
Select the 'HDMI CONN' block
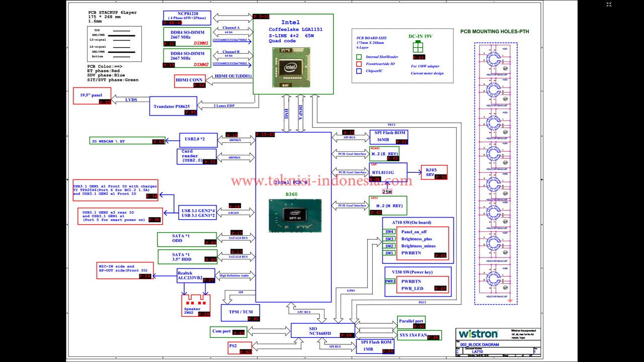pos(190,82)
